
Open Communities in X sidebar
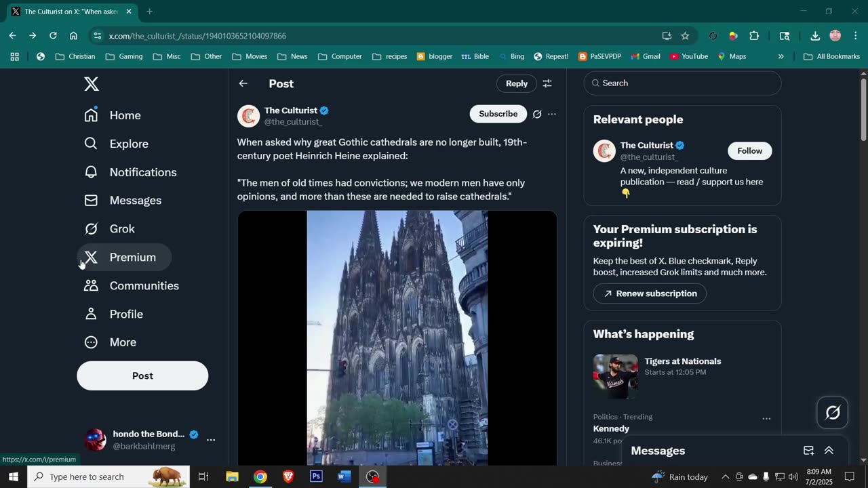pyautogui.click(x=132, y=286)
